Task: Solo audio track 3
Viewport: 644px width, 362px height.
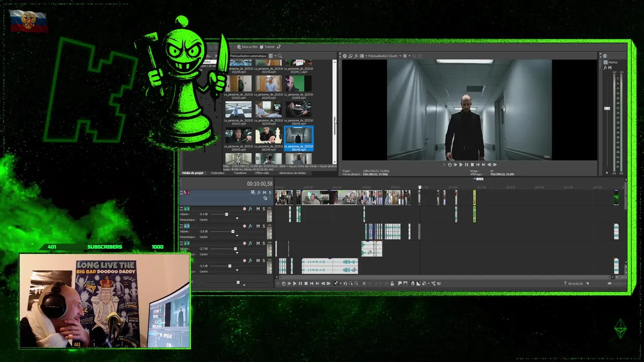Action: (x=264, y=226)
